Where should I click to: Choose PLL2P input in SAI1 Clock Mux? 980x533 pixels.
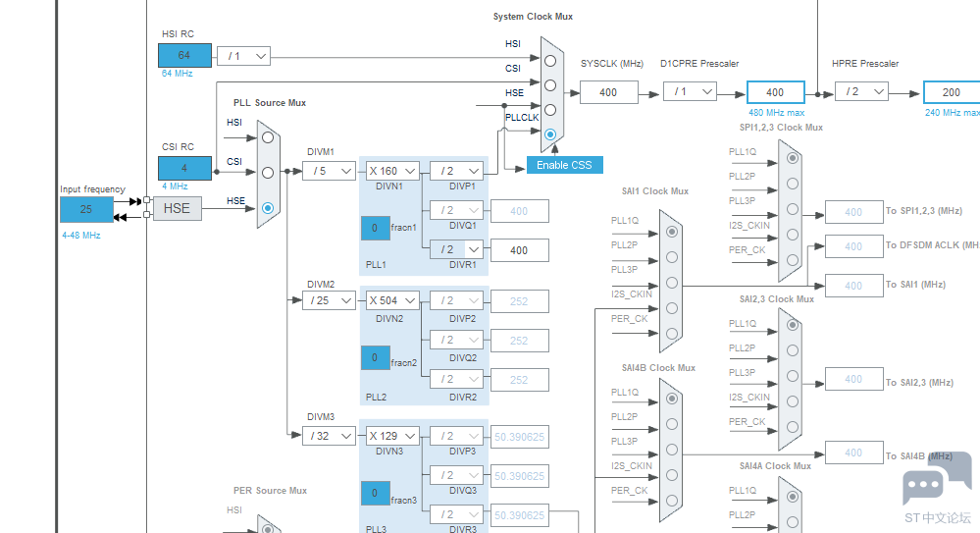pos(671,257)
